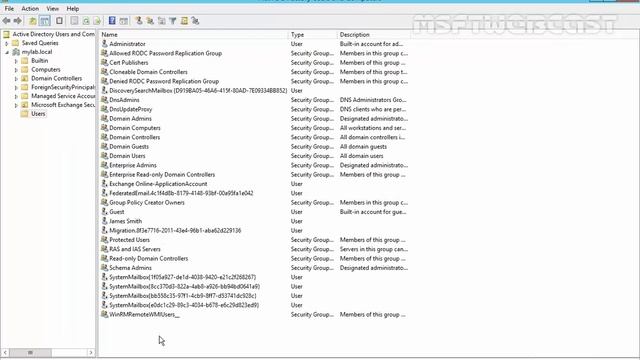Click the left arrow of tree scrollbar
Screen dimensions: 640x360
point(5,353)
